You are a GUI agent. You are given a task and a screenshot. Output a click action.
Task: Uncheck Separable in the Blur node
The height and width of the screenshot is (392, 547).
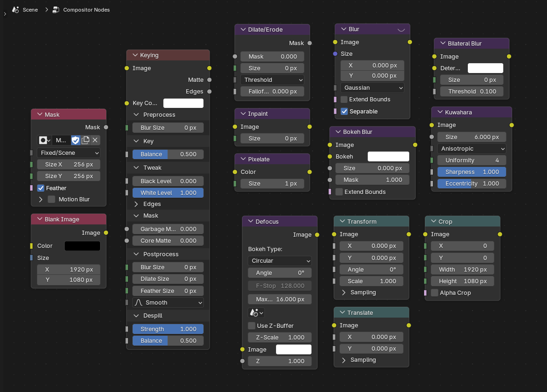[344, 112]
